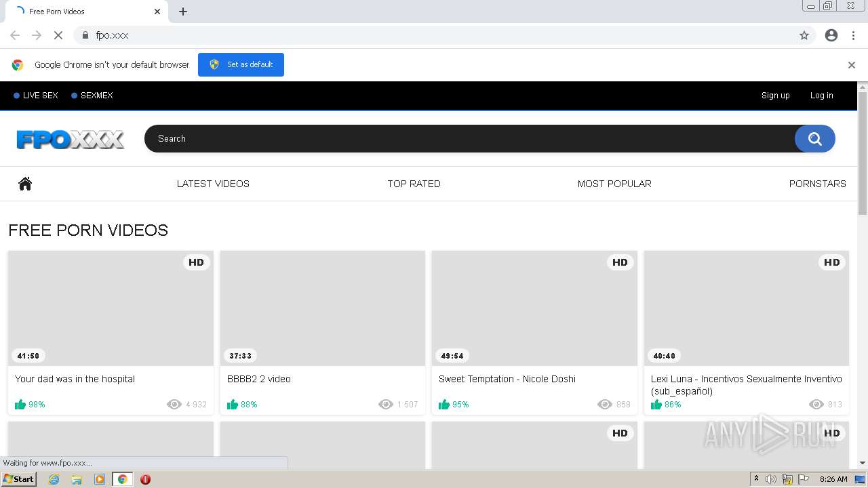This screenshot has height=488, width=868.
Task: Click the Chrome logo in the infobar
Action: 18,65
